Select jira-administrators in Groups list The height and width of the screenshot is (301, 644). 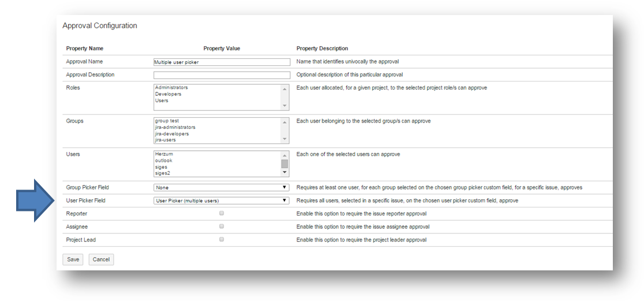tap(175, 127)
